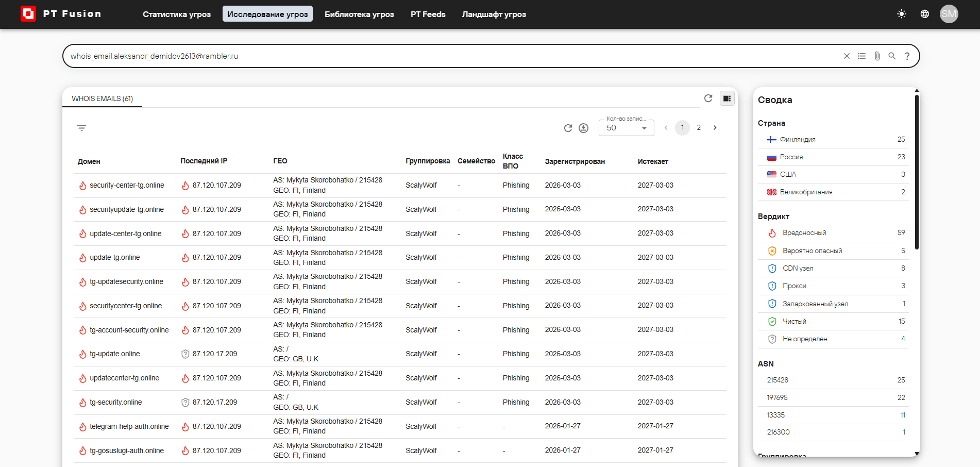The height and width of the screenshot is (467, 980).
Task: Click undefined shield icon in tg-security.online IP
Action: pos(185,403)
